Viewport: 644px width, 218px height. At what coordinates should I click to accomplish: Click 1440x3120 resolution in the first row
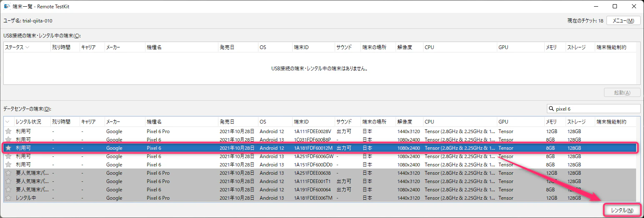(x=408, y=131)
